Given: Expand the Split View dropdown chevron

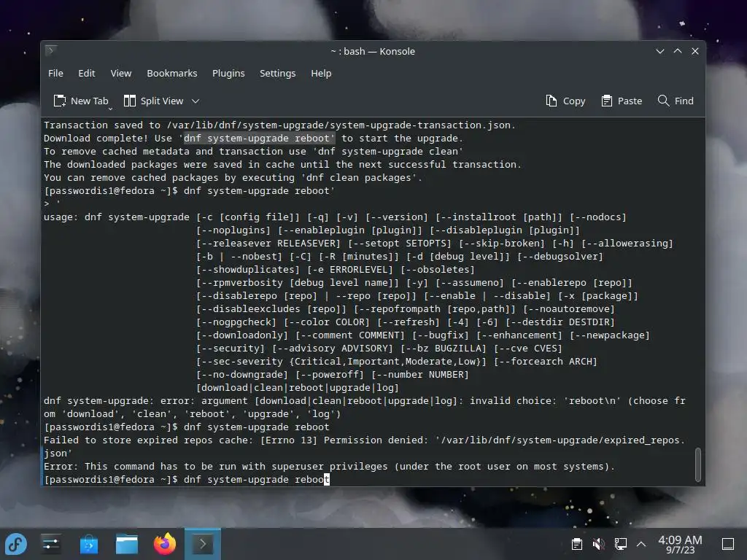Looking at the screenshot, I should coord(196,101).
